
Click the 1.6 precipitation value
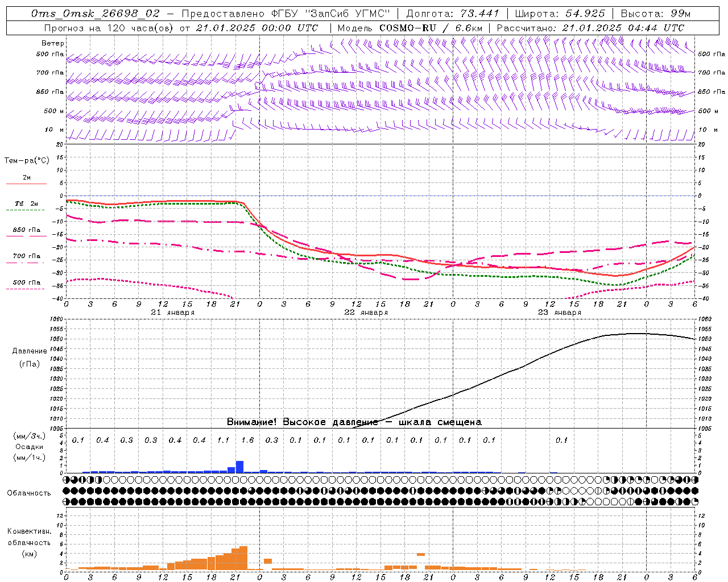tap(247, 440)
